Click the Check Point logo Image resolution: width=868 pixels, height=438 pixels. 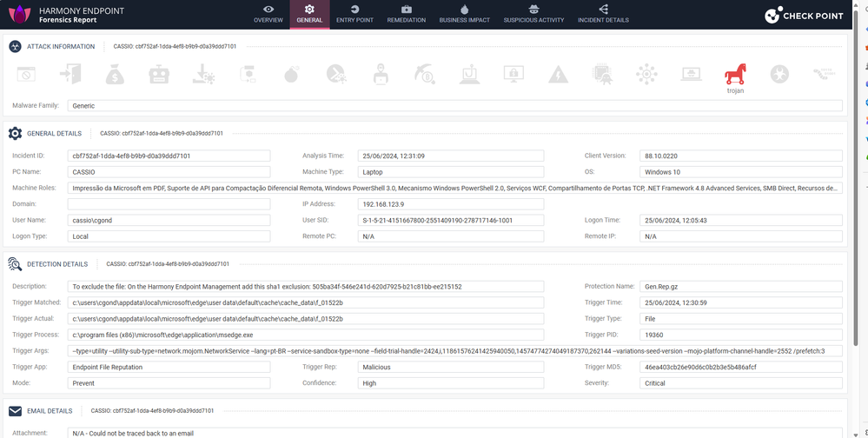coord(803,16)
